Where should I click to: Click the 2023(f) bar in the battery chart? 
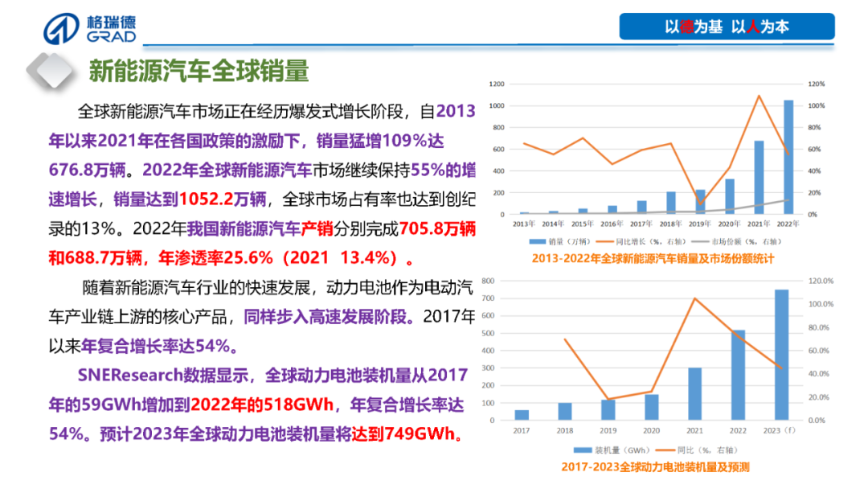pos(781,355)
